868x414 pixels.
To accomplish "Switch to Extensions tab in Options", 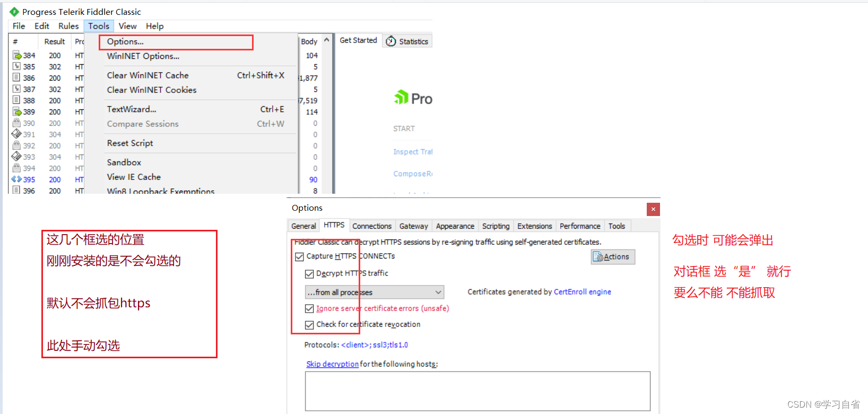I will tap(535, 226).
